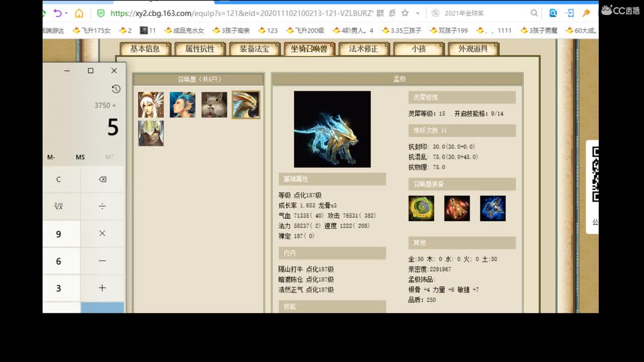Open the 。、1111 bookmark
This screenshot has width=644, height=362.
tap(494, 30)
